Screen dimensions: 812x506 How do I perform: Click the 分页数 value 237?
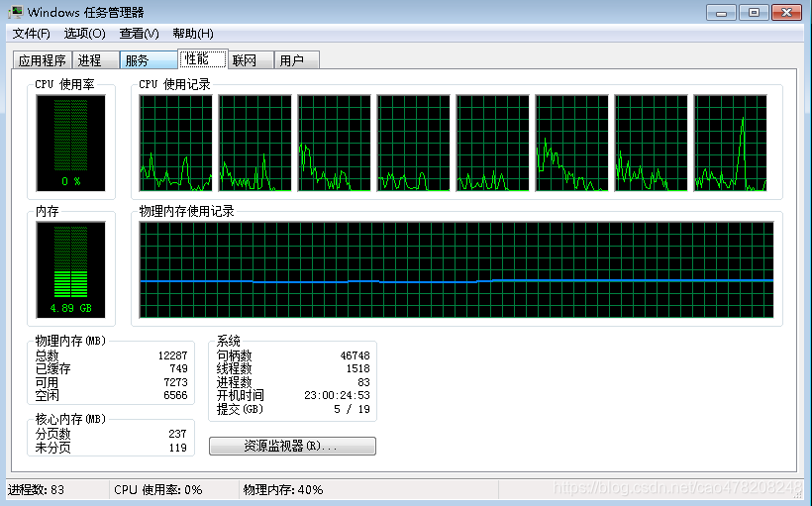click(177, 434)
